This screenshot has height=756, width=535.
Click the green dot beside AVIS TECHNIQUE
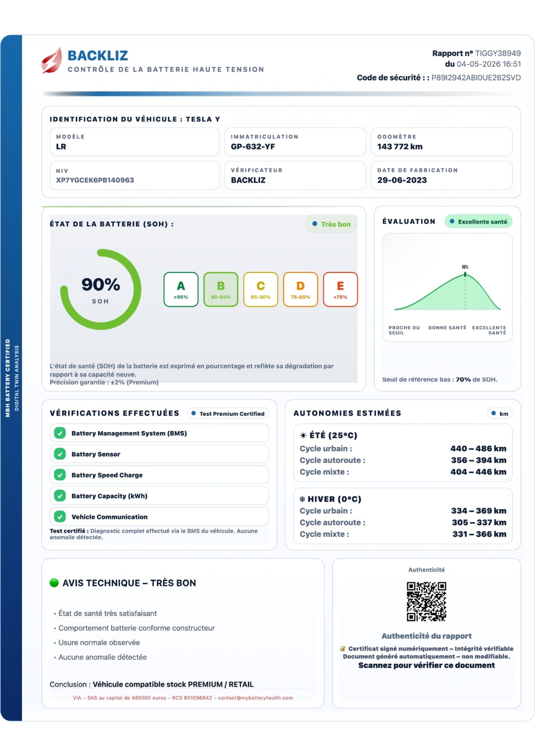point(54,583)
